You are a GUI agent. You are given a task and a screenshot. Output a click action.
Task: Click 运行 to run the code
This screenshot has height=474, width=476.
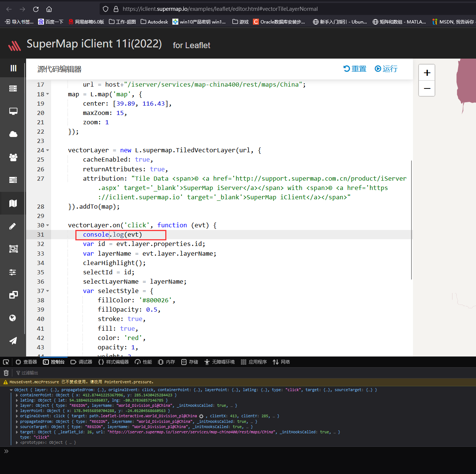point(386,69)
